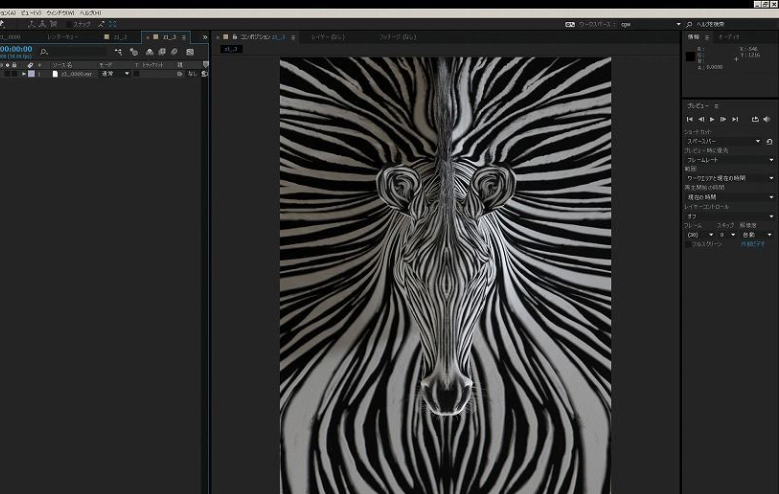Toggle the draft 3D icon
The width and height of the screenshot is (779, 494).
point(134,52)
